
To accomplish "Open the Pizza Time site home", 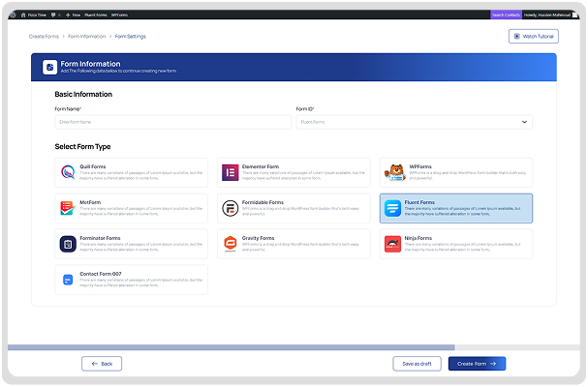I will 34,15.
